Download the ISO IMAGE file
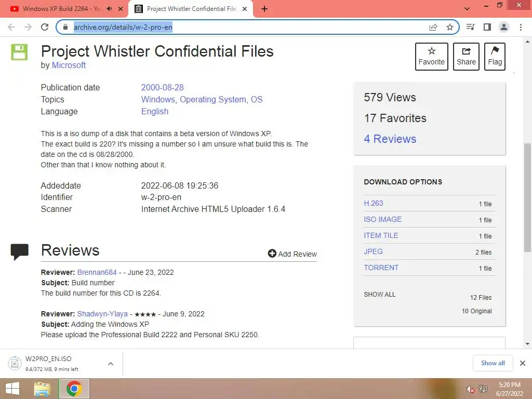The image size is (532, 399). point(382,219)
